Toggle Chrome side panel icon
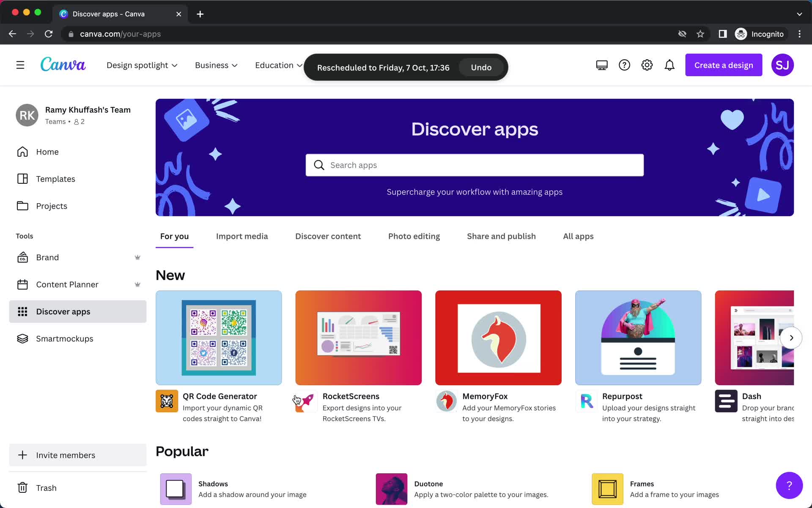 coord(723,34)
